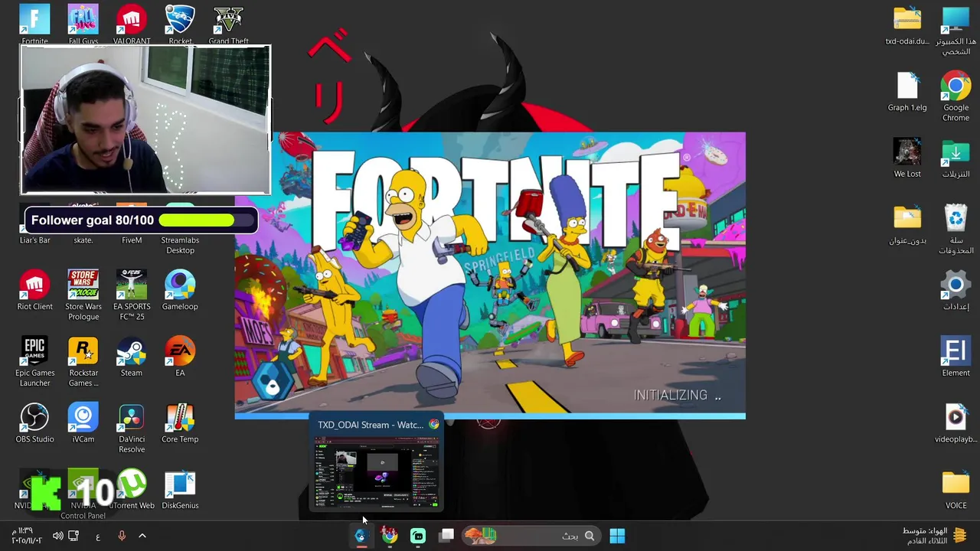The height and width of the screenshot is (551, 980).
Task: Launch the DiskGenius desktop icon
Action: pos(180,490)
